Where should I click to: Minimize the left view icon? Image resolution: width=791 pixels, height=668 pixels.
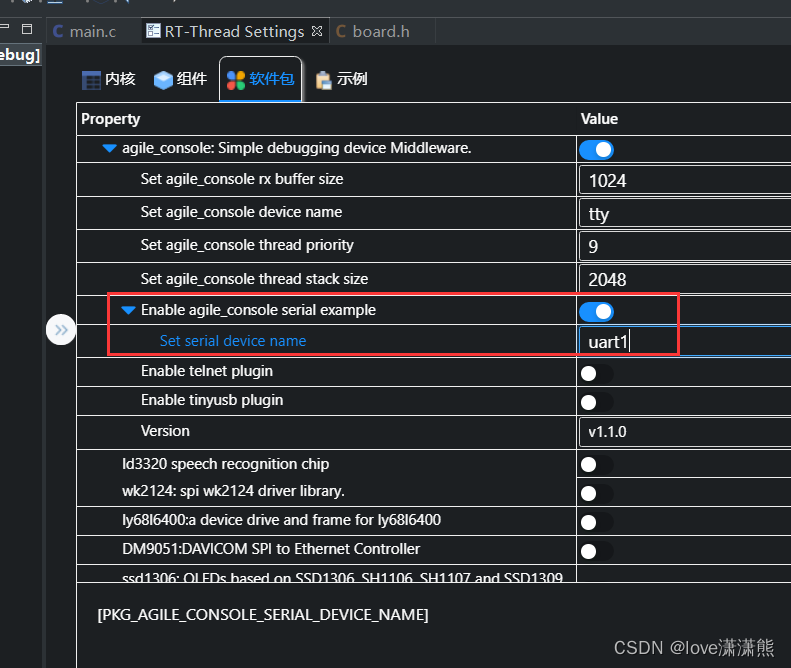click(x=5, y=26)
